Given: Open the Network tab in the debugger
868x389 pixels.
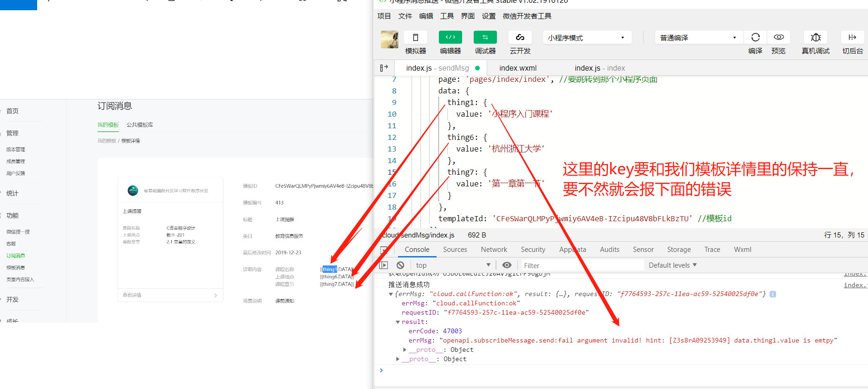Looking at the screenshot, I should 494,250.
